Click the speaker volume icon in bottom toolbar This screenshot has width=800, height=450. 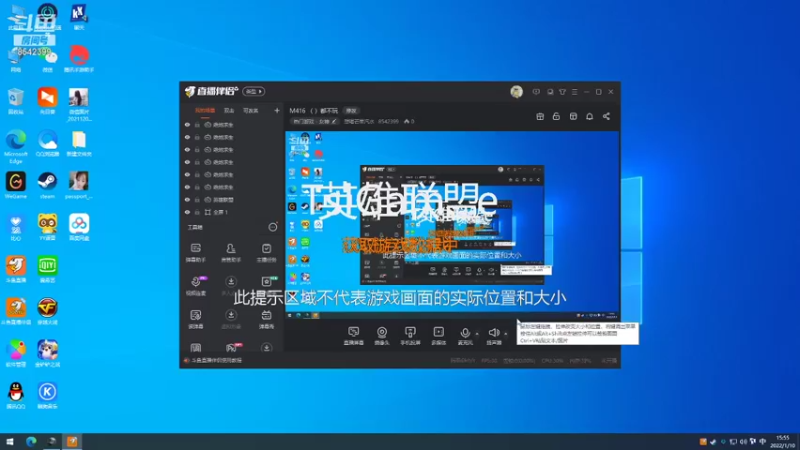point(493,335)
